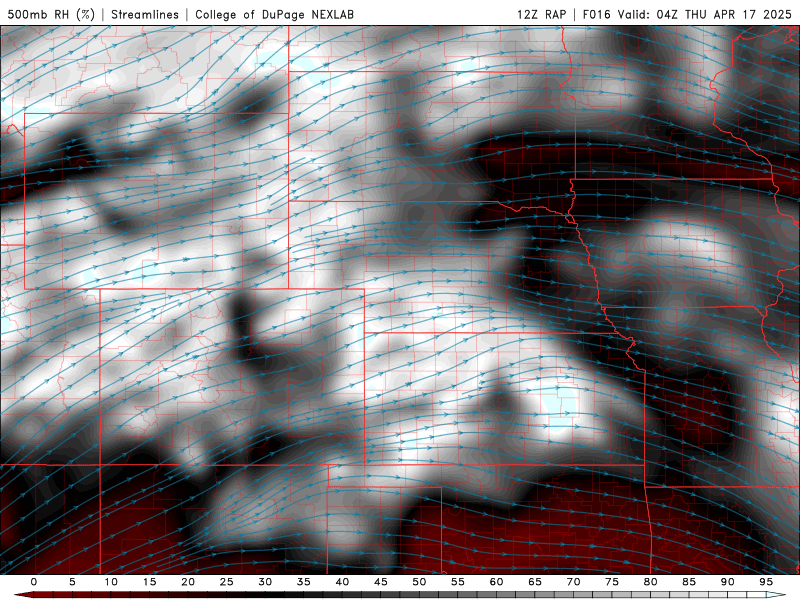800x600 pixels.
Task: Click the legend value '20'
Action: click(x=188, y=582)
